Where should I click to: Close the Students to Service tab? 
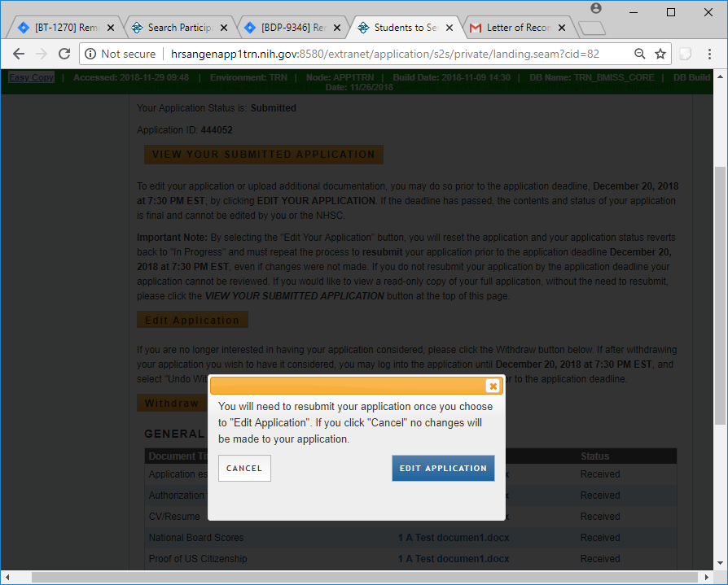(x=450, y=28)
